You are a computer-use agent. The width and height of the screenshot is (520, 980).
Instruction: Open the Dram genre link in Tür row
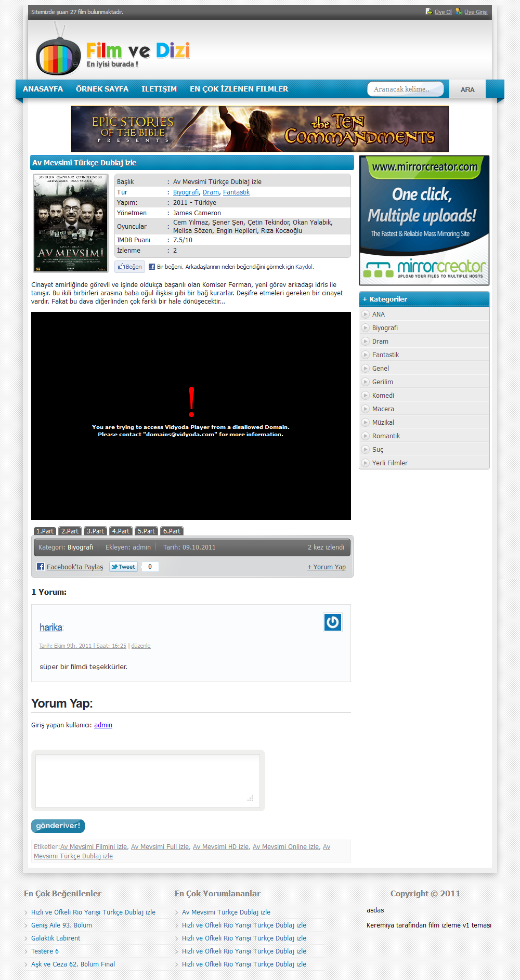[211, 192]
